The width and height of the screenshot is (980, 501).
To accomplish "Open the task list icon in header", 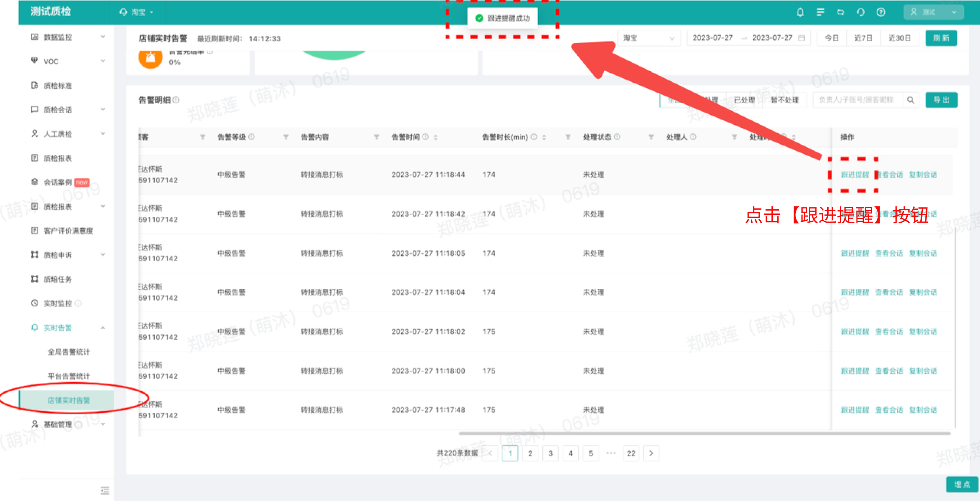I will 820,12.
